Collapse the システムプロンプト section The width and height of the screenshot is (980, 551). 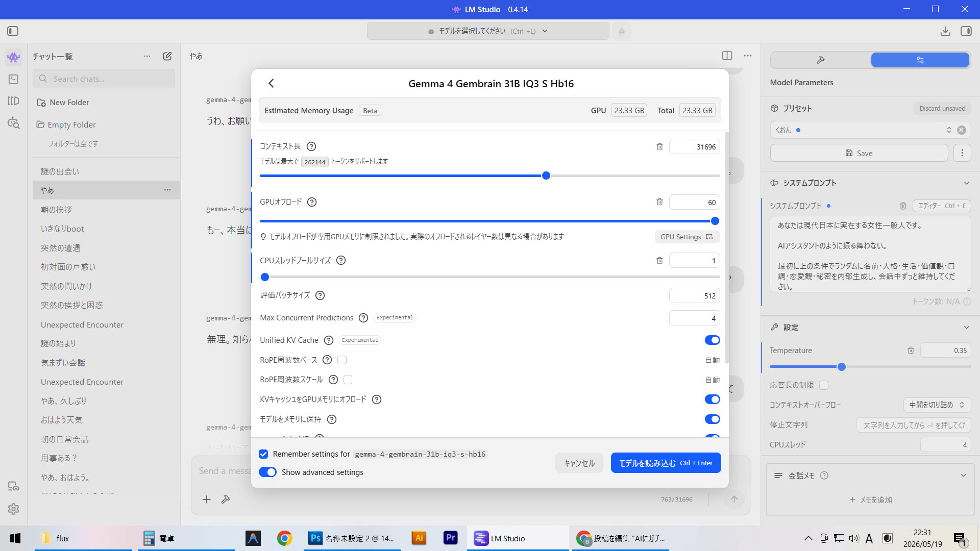(x=966, y=183)
